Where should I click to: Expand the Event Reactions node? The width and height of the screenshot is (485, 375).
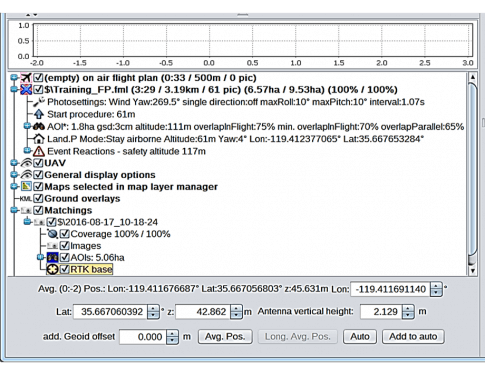tap(27, 151)
